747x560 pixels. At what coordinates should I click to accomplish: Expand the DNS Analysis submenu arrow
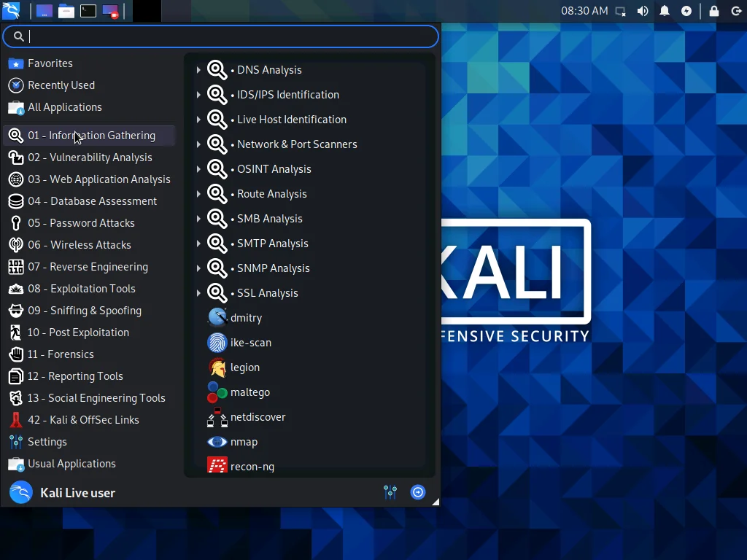(198, 70)
